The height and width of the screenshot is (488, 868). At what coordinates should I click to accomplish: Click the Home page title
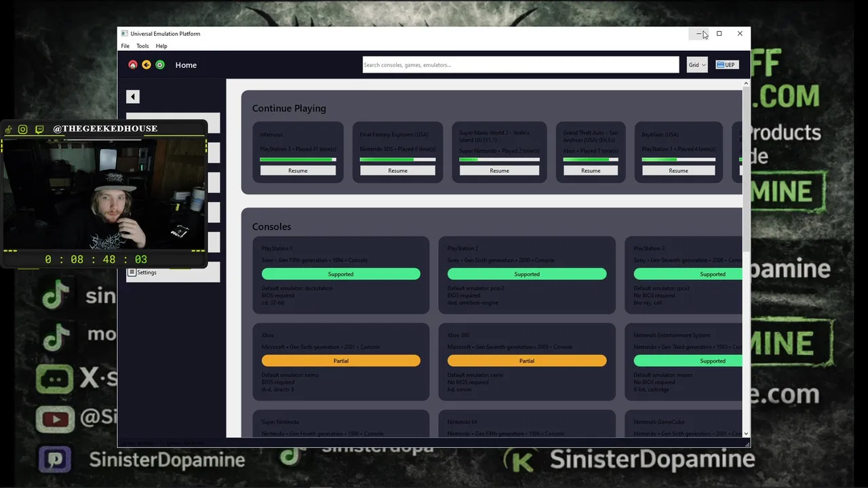186,65
